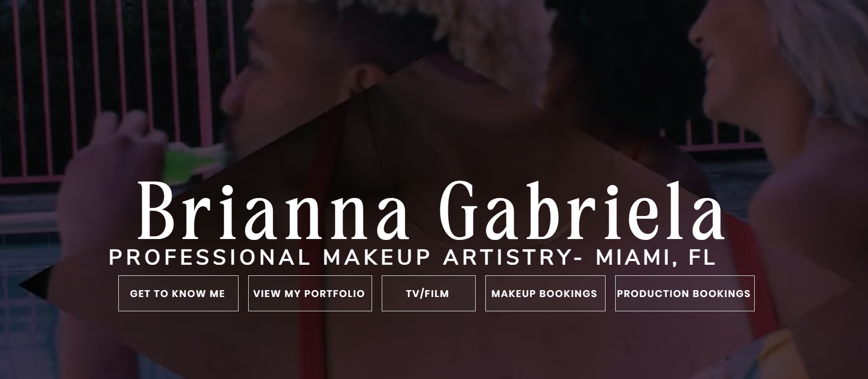Open Makeup Bookings
This screenshot has width=868, height=379.
pos(545,293)
